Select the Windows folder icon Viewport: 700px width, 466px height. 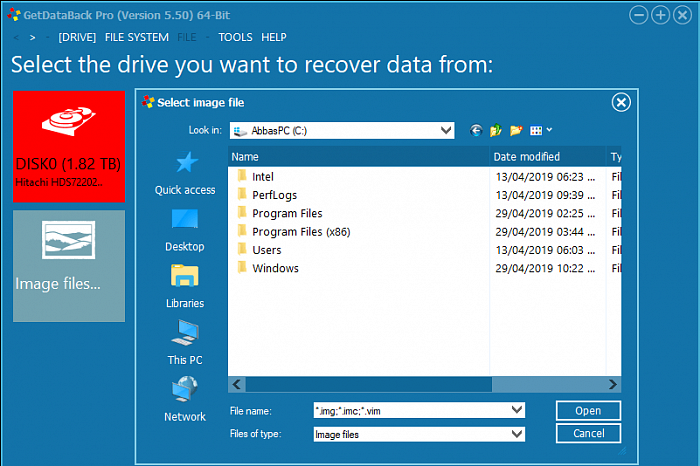(x=242, y=267)
